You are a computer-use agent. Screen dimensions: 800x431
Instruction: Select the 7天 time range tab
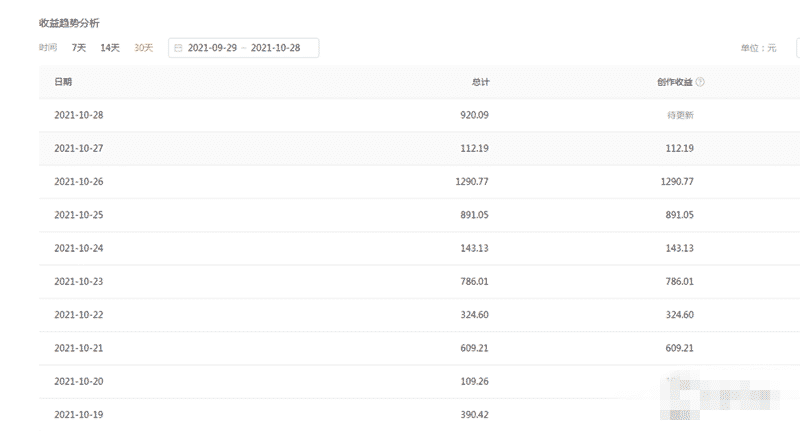79,48
